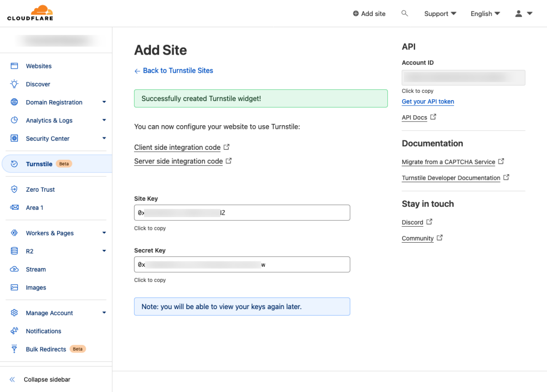
Task: Click the Discover lightbulb icon
Action: pos(14,84)
